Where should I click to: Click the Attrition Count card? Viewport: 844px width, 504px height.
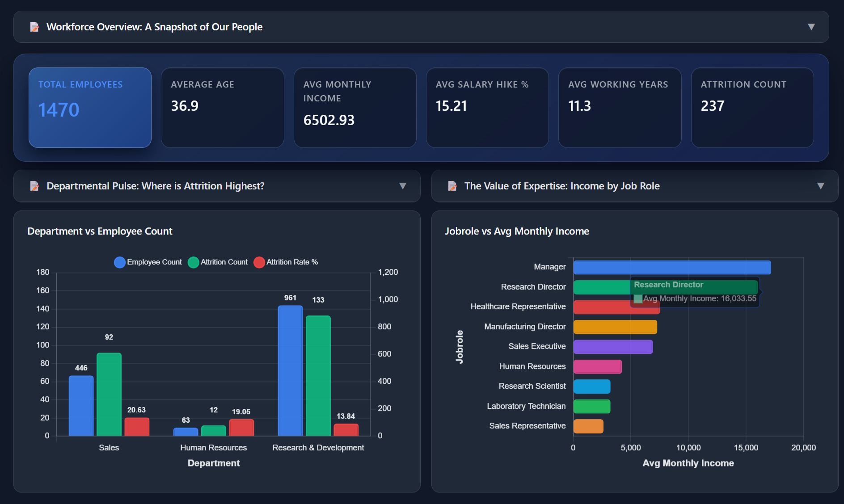[752, 107]
